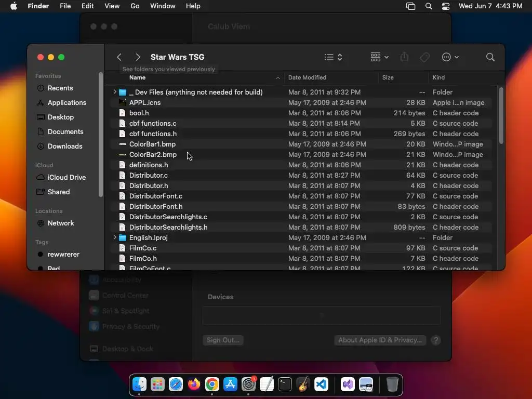This screenshot has height=399, width=532.
Task: Open the View menu
Action: coord(112,6)
